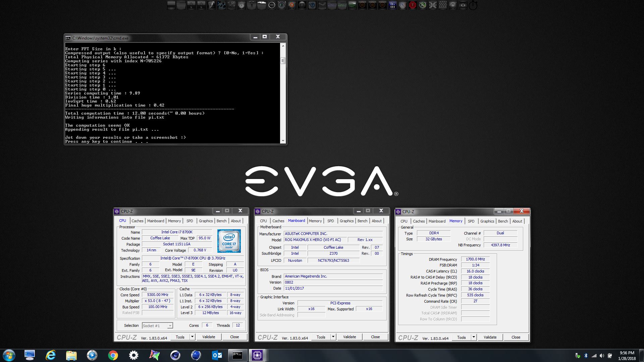Viewport: 644px width, 362px height.
Task: Click the Safely Remove Hardware tray icon
Action: point(578,356)
